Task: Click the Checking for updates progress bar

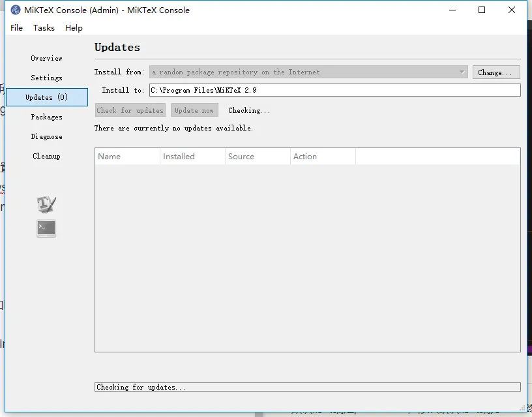Action: pyautogui.click(x=307, y=387)
